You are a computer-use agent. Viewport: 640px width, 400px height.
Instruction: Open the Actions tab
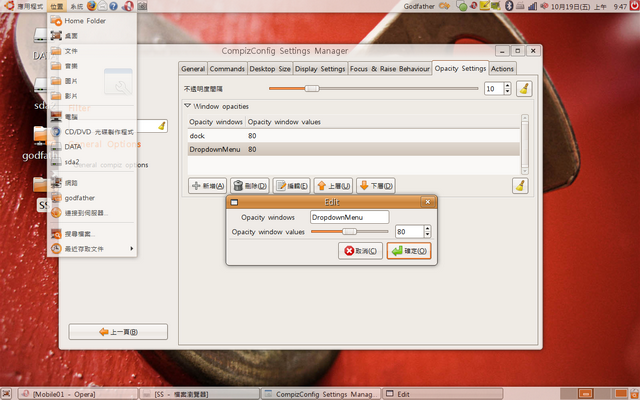click(x=502, y=69)
